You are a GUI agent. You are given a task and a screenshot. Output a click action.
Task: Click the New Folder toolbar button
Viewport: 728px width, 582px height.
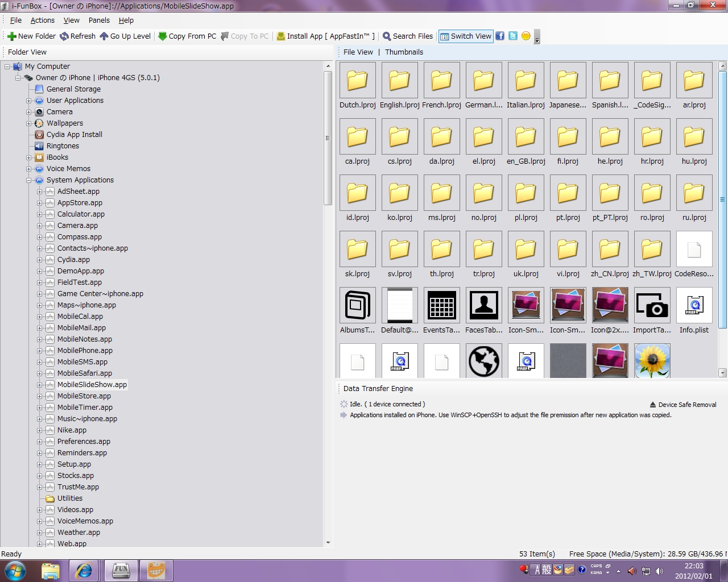(x=31, y=36)
